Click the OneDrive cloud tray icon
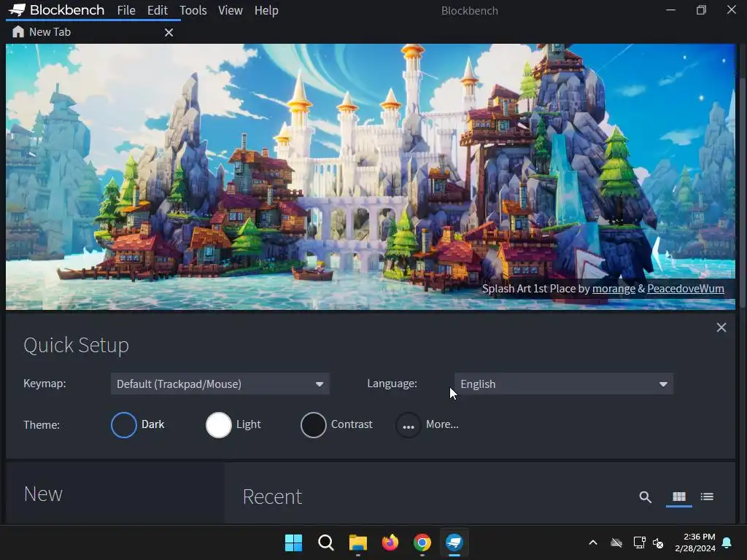 point(616,542)
